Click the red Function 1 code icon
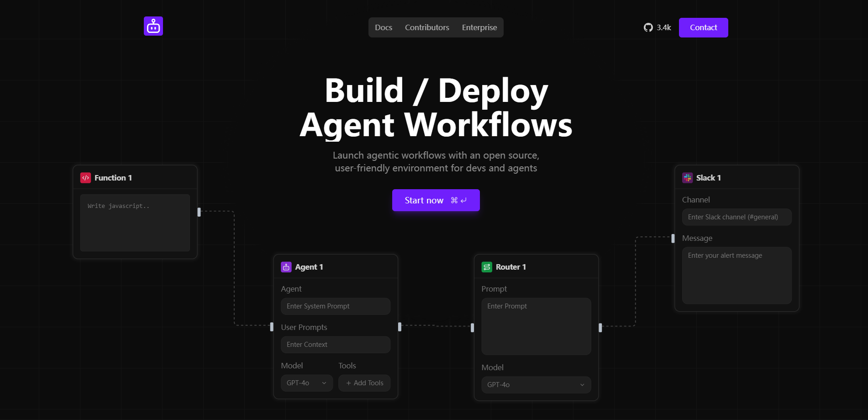868x420 pixels. pos(86,178)
